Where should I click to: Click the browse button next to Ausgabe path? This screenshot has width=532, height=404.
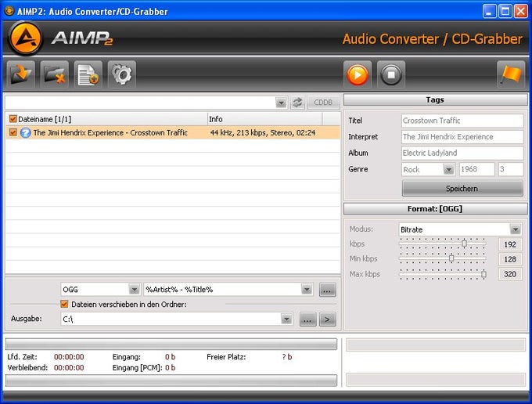coord(307,319)
